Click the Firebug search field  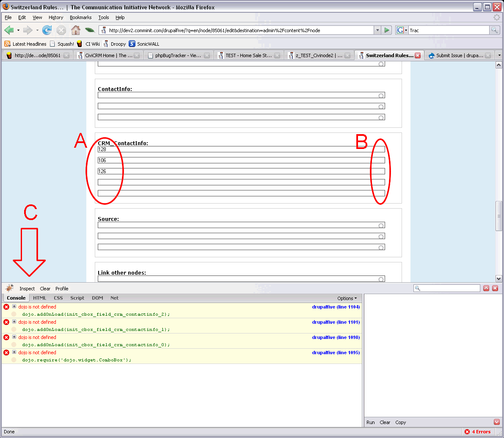(447, 288)
